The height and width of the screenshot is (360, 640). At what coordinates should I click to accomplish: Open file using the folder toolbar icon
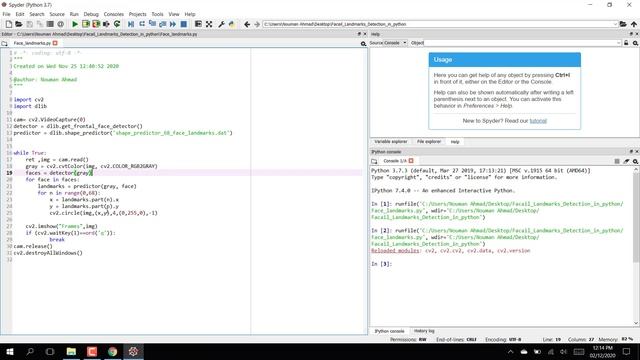click(19, 24)
